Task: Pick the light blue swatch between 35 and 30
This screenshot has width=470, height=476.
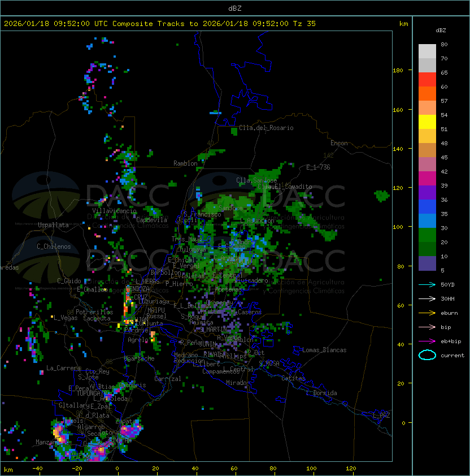Action: pyautogui.click(x=427, y=220)
